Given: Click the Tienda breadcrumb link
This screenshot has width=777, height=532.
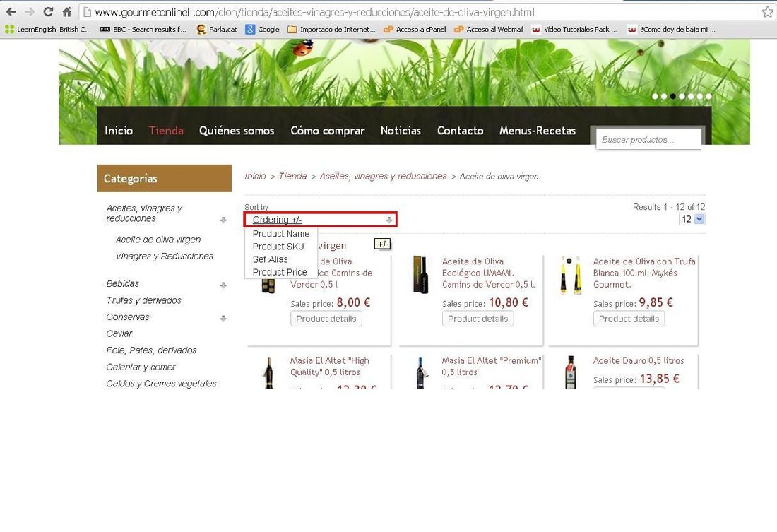Looking at the screenshot, I should pyautogui.click(x=292, y=176).
